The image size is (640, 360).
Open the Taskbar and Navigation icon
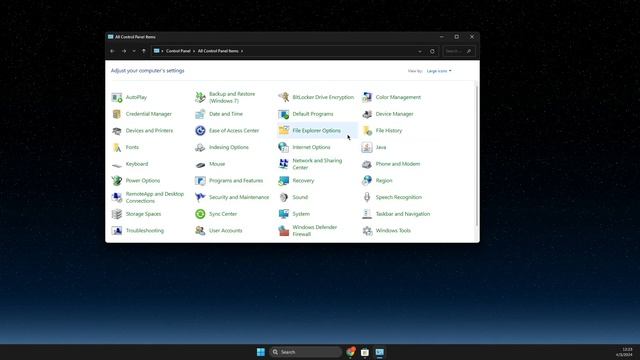pos(367,214)
